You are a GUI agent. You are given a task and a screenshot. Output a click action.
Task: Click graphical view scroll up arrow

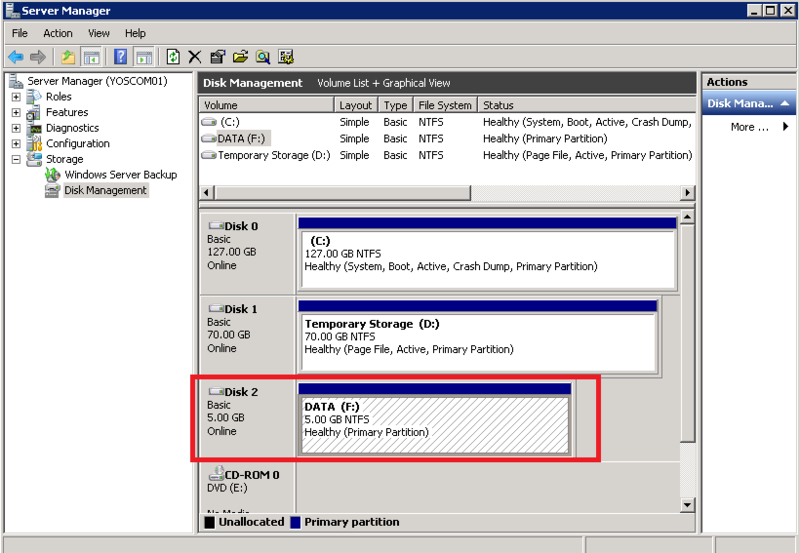687,218
